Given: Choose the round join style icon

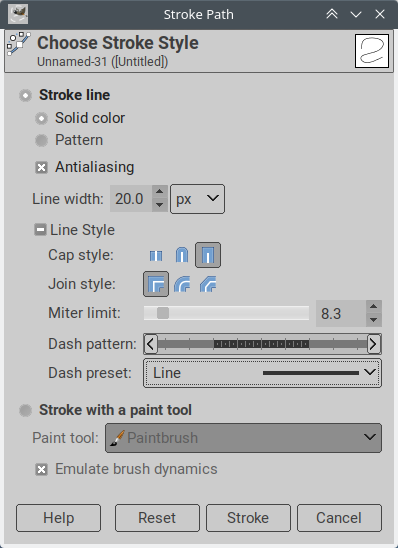Looking at the screenshot, I should 182,284.
